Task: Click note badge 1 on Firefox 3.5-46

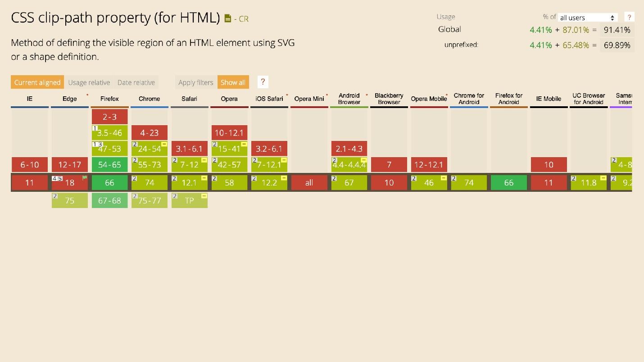Action: pos(95,128)
